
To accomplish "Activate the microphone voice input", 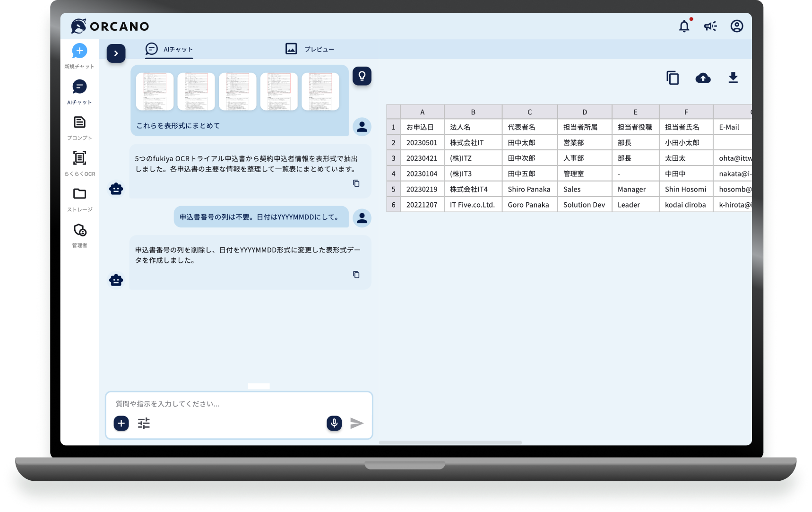I will point(334,423).
